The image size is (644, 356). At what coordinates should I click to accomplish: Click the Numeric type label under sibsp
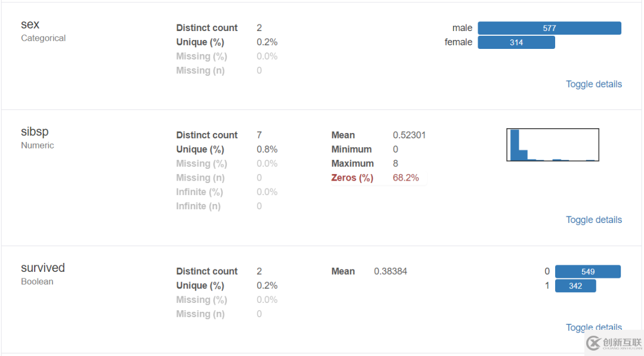38,146
